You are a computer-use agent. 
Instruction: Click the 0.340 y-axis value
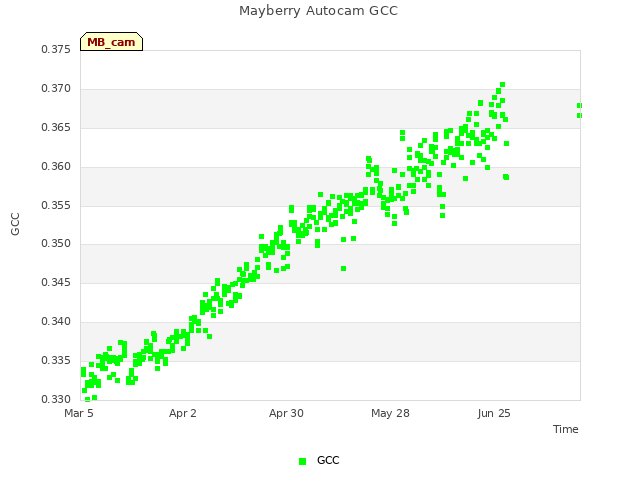[x=56, y=322]
